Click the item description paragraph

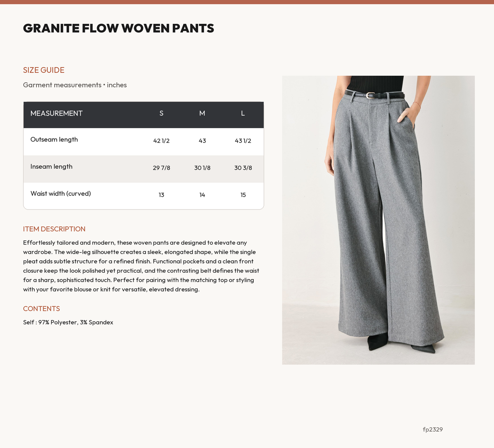pyautogui.click(x=141, y=266)
